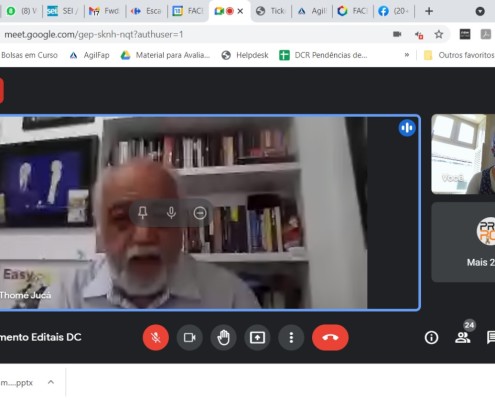Mute the speaker using the overlay microphone icon
Screen dimensions: 495x400
click(x=171, y=213)
